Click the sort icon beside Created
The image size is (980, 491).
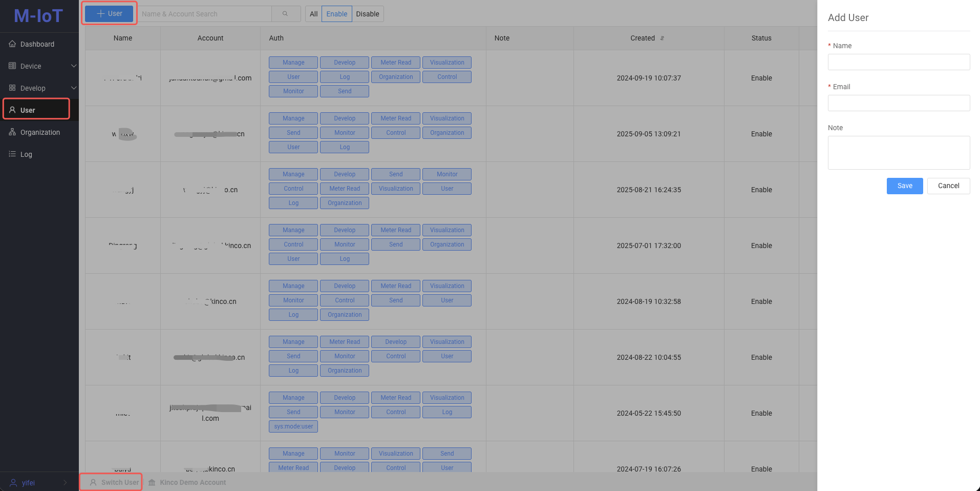pos(662,38)
